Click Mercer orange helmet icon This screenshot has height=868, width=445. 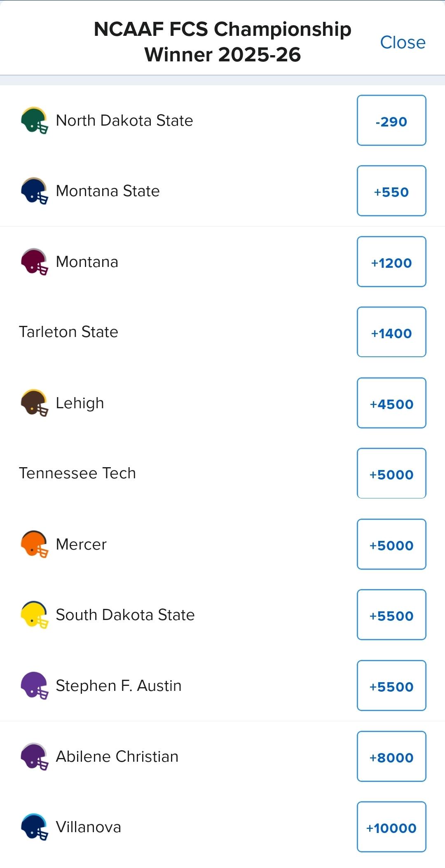(x=34, y=544)
